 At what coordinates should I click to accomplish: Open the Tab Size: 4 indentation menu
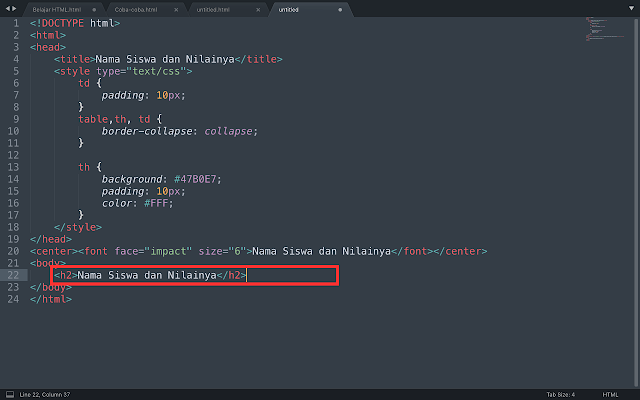[x=560, y=394]
